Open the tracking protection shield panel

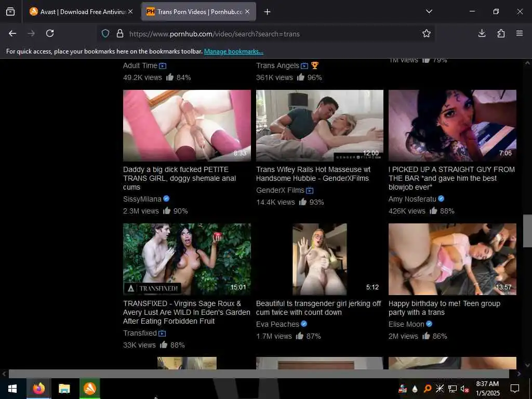point(105,33)
